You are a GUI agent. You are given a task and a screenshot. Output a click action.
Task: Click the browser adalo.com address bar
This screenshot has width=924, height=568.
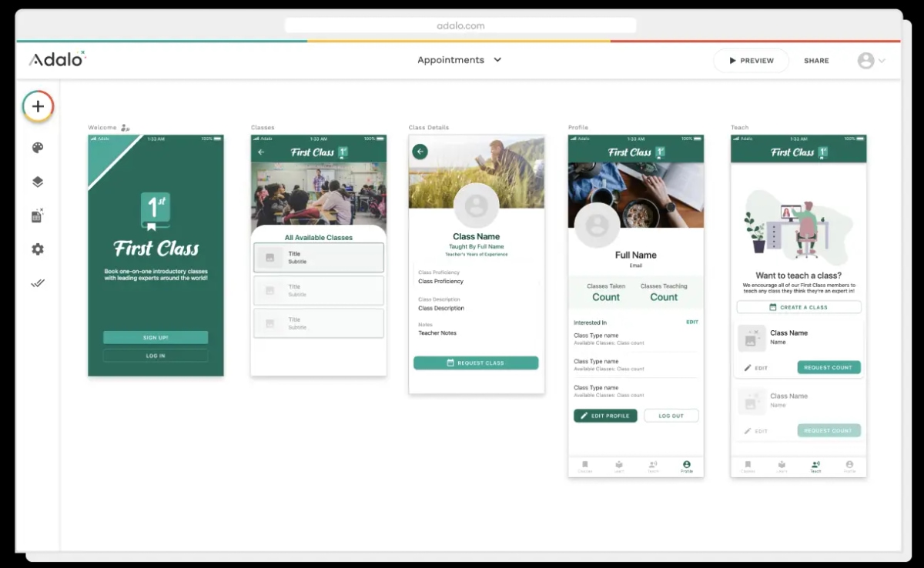coord(460,25)
